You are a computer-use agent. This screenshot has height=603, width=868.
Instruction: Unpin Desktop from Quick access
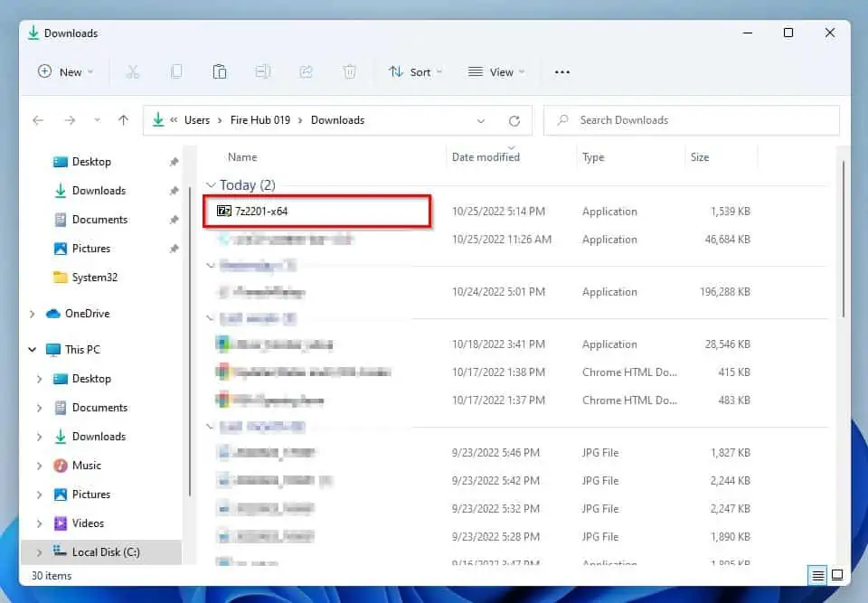pyautogui.click(x=174, y=162)
